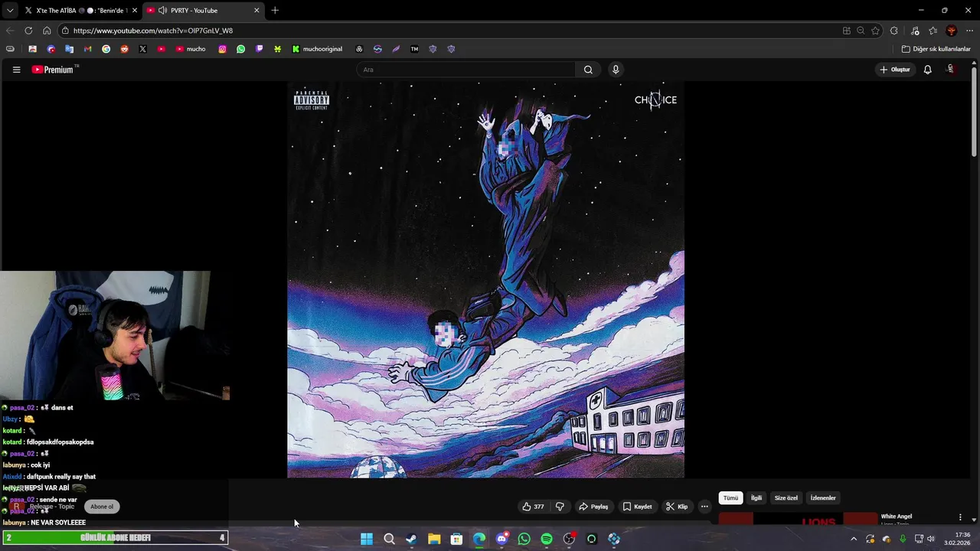Click the YouTube search magnifier button
Image resolution: width=980 pixels, height=551 pixels.
588,70
